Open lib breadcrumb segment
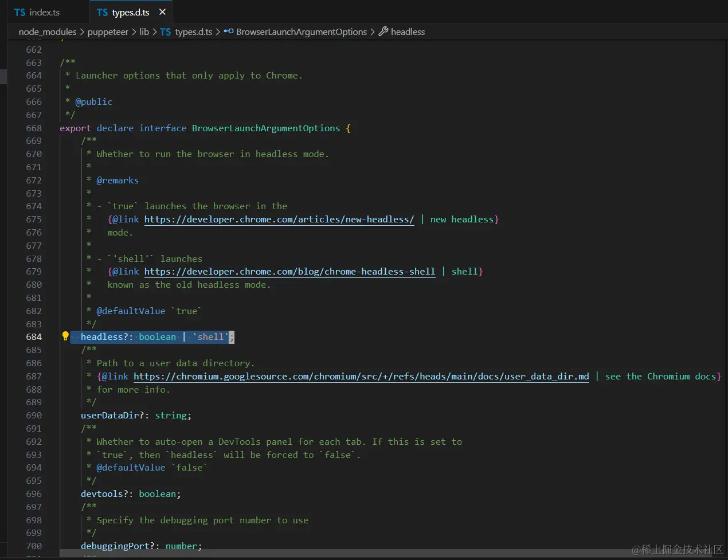 pyautogui.click(x=144, y=32)
